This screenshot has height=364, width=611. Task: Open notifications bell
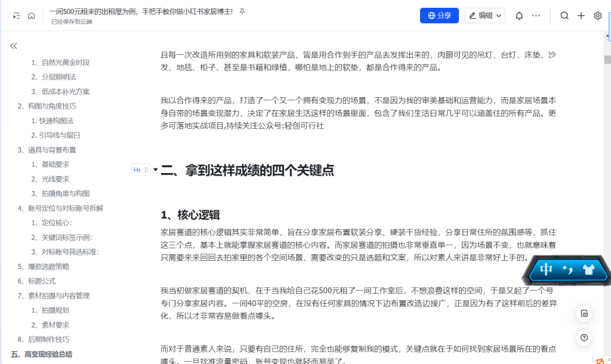coord(519,16)
